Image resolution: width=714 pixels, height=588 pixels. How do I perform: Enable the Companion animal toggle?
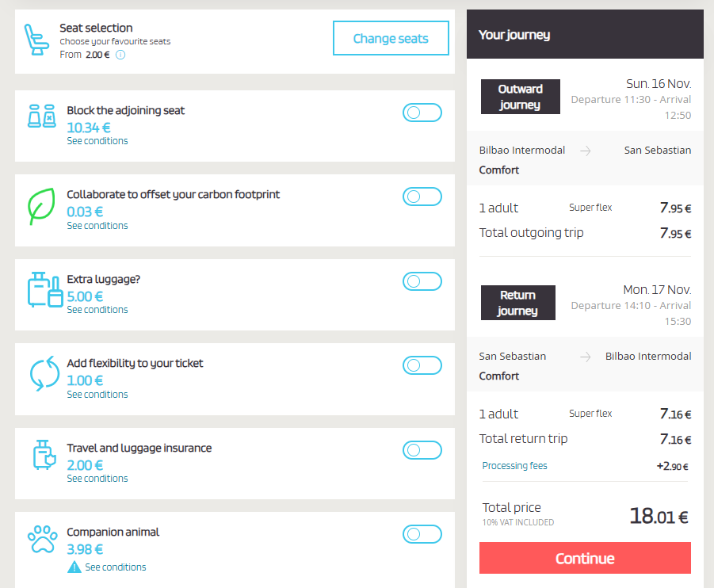(x=422, y=534)
